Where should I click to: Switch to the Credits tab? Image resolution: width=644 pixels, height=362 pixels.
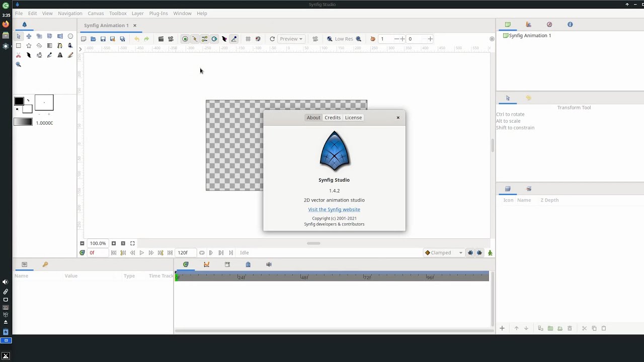333,118
